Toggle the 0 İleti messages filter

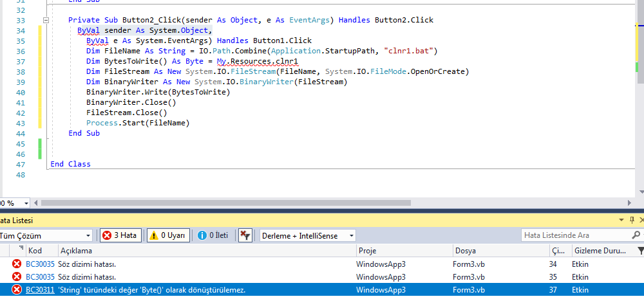coord(213,235)
